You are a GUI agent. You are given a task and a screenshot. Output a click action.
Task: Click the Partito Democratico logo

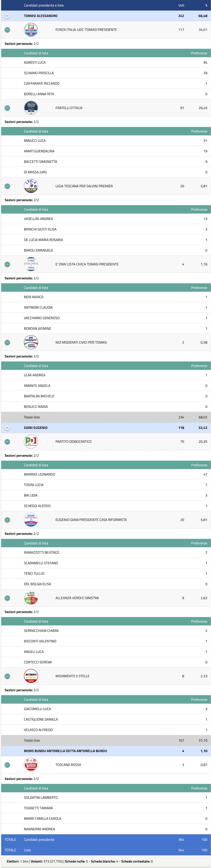point(31,441)
